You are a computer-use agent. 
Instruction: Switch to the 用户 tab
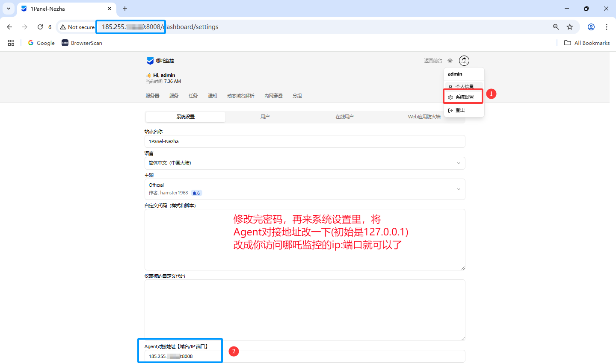[x=265, y=117]
